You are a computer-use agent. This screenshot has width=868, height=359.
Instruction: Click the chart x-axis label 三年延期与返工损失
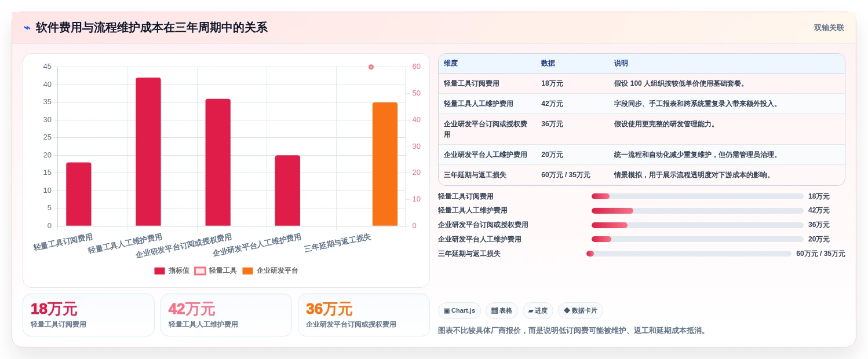[338, 243]
